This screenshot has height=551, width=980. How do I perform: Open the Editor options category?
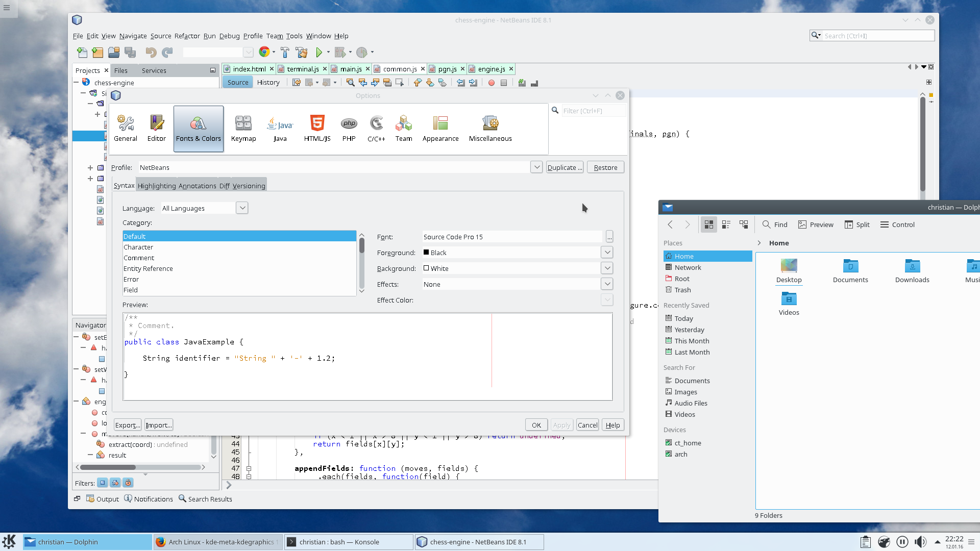(157, 129)
